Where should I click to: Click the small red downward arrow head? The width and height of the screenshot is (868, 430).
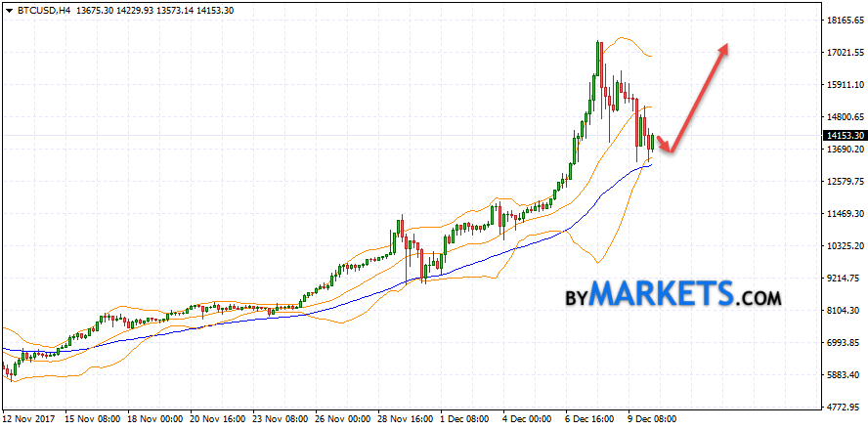[667, 148]
